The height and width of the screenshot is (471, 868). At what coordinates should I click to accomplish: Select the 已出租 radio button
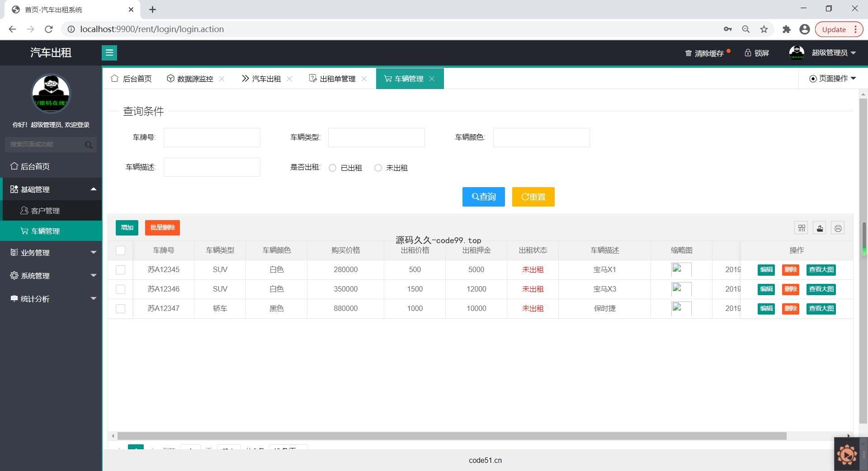pyautogui.click(x=333, y=168)
